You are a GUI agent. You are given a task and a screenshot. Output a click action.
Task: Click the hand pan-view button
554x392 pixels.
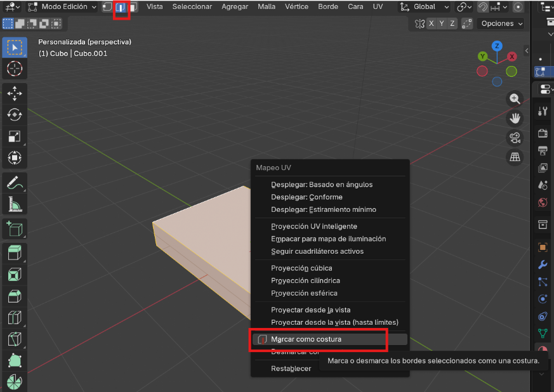tap(515, 119)
